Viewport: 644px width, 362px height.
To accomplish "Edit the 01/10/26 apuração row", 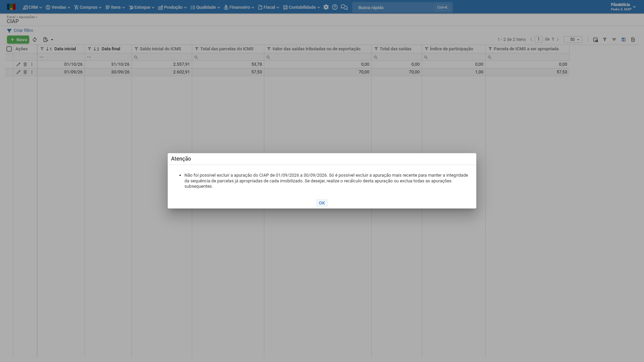I will tap(18, 64).
